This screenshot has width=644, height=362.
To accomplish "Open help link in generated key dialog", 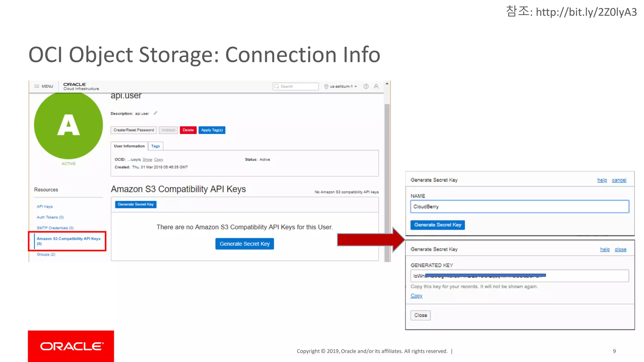I will [605, 249].
